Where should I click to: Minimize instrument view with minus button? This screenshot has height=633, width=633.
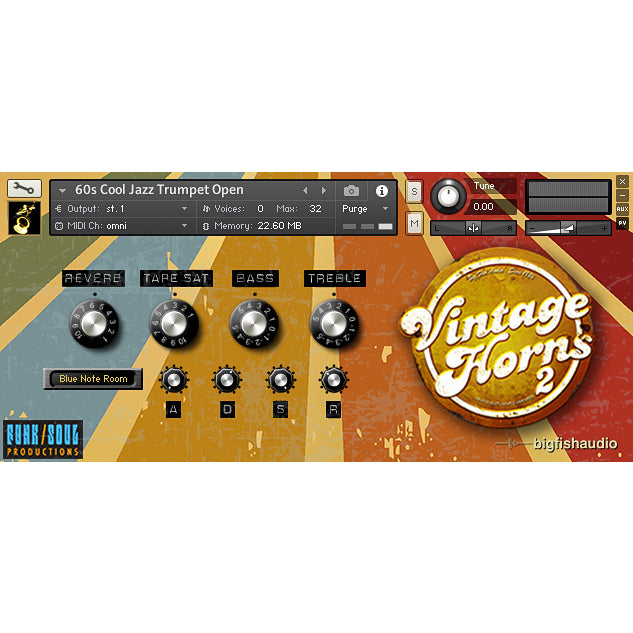click(x=622, y=195)
